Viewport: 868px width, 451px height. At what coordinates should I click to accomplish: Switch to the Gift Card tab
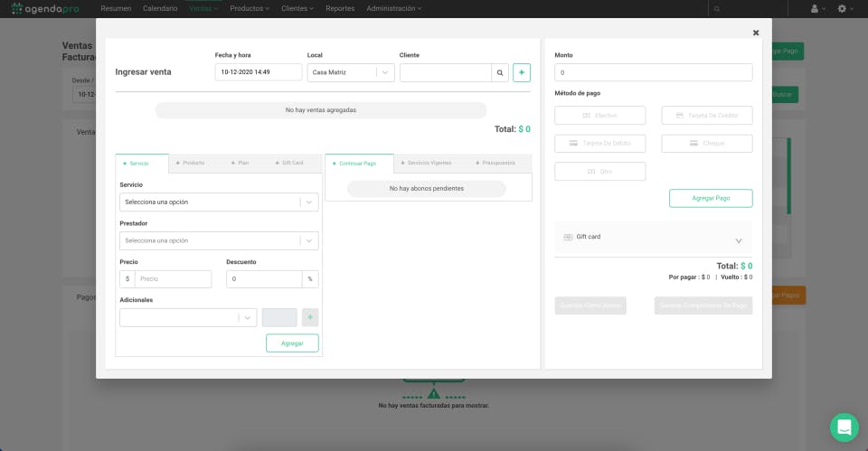pos(289,163)
